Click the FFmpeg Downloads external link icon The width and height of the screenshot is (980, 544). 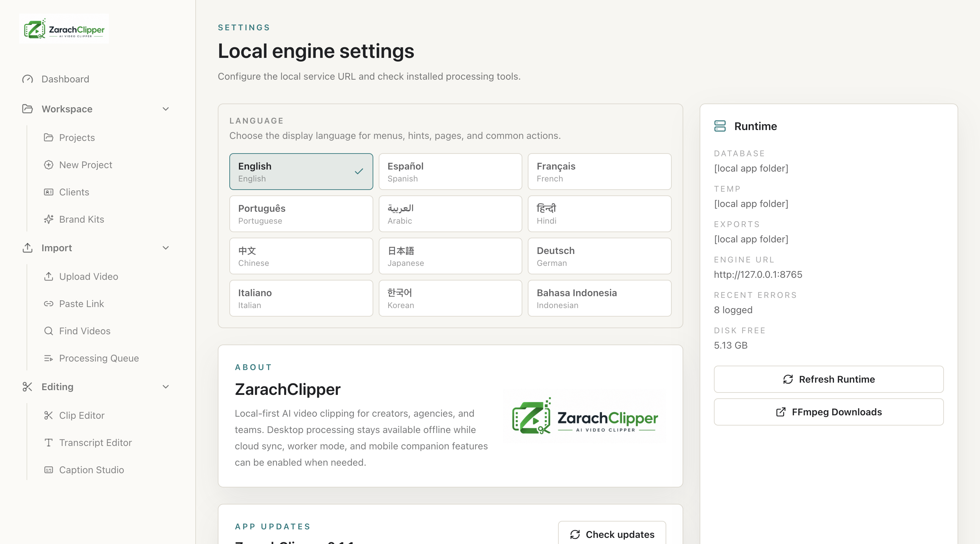tap(781, 412)
